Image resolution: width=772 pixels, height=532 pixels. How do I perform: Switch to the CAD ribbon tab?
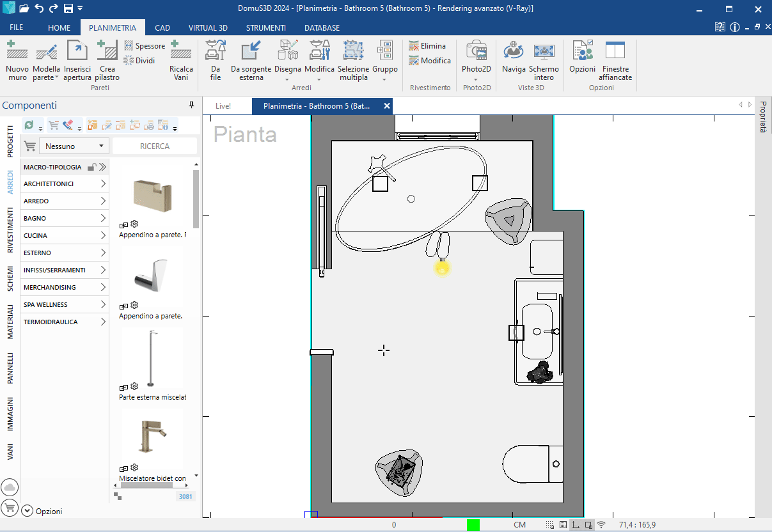point(162,27)
